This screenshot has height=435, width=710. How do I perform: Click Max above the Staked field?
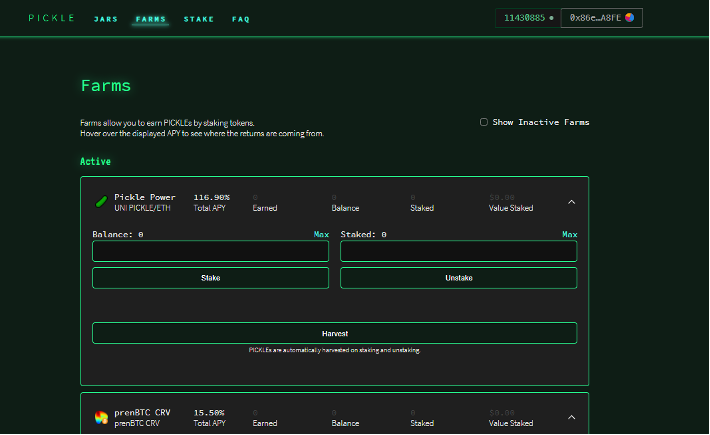(569, 234)
